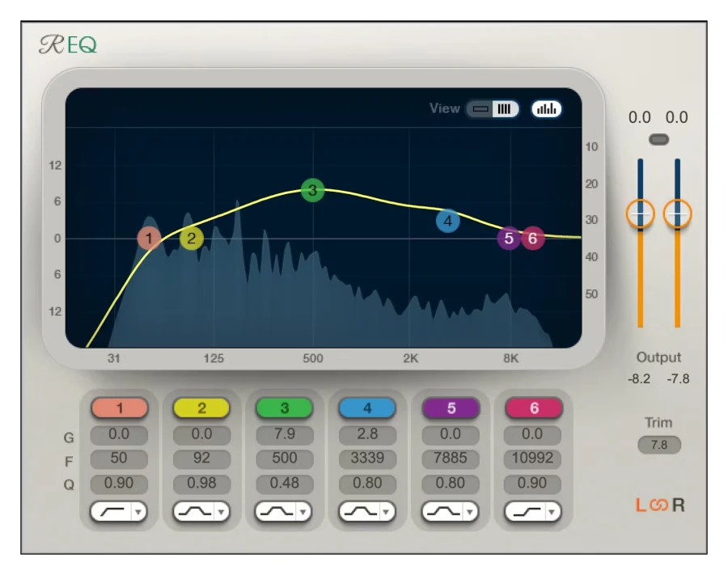This screenshot has width=728, height=575.
Task: Select band 4 bell filter shape icon
Action: tap(360, 512)
